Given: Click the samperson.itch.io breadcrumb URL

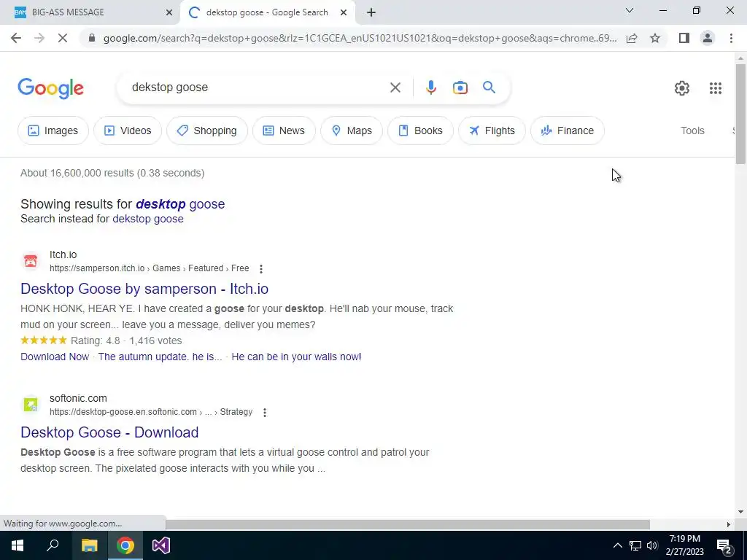Looking at the screenshot, I should [x=149, y=268].
